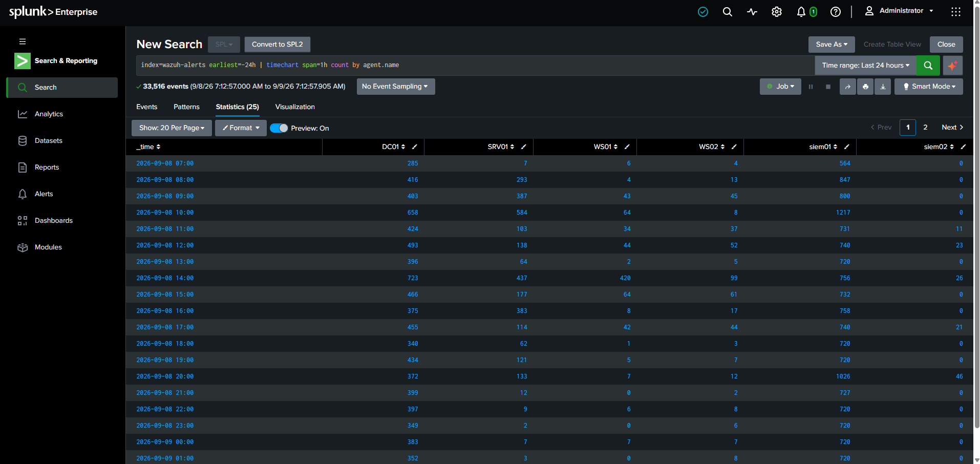Edit the siem02 column format pencil

pyautogui.click(x=963, y=147)
